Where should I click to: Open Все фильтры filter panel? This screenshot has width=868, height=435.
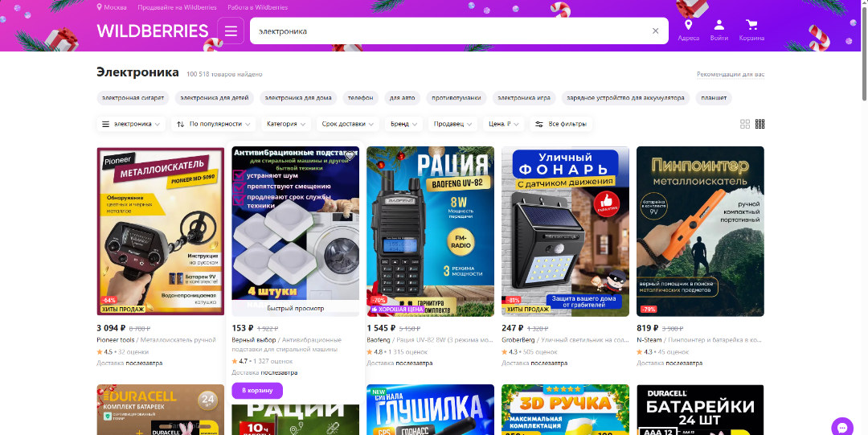click(x=563, y=124)
